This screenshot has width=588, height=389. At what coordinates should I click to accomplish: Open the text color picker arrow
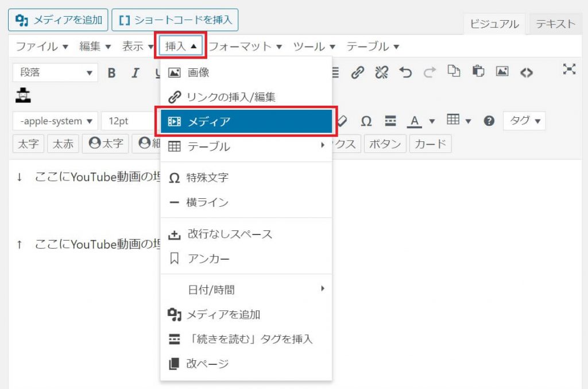point(432,121)
